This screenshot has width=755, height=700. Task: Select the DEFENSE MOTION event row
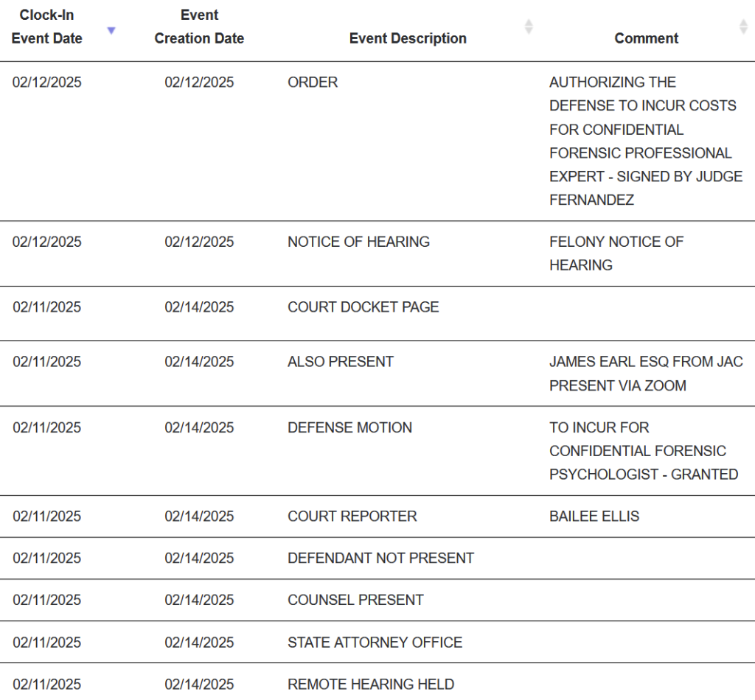349,427
